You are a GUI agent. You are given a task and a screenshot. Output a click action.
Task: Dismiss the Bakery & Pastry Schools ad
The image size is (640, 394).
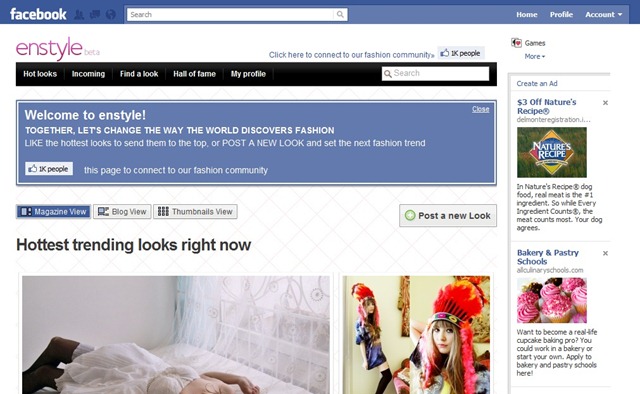[x=605, y=254]
